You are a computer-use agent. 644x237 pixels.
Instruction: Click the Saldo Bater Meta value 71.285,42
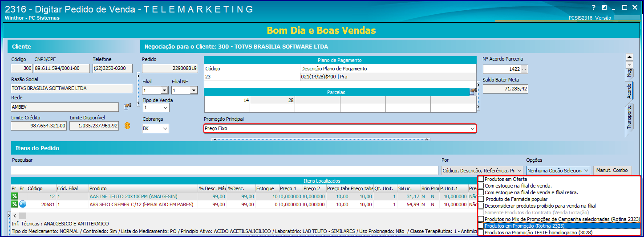506,89
